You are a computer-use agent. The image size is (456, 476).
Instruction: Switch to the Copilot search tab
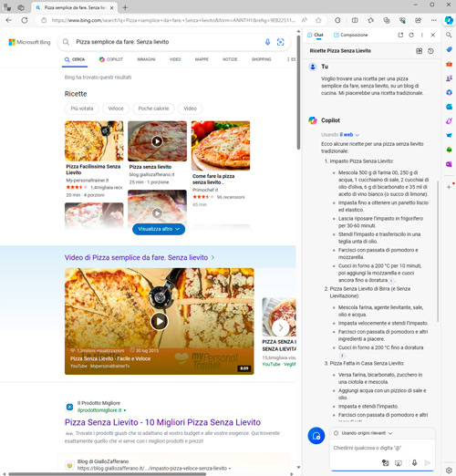111,59
